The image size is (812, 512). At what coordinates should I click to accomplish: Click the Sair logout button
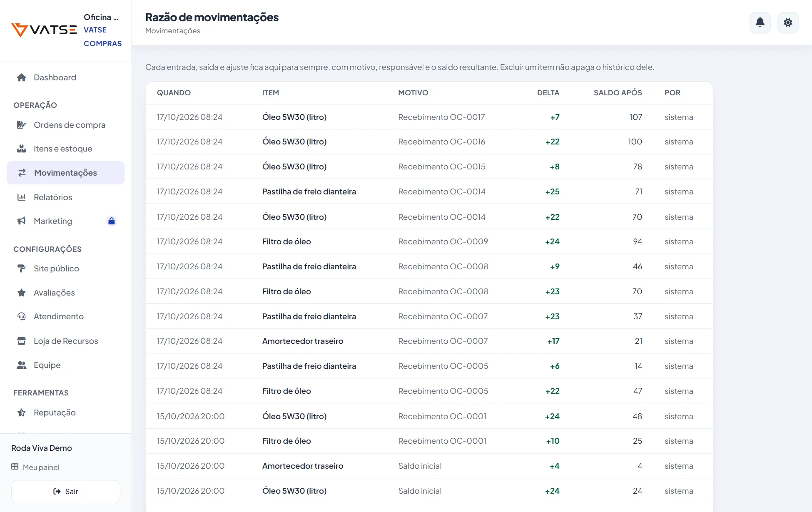tap(66, 492)
